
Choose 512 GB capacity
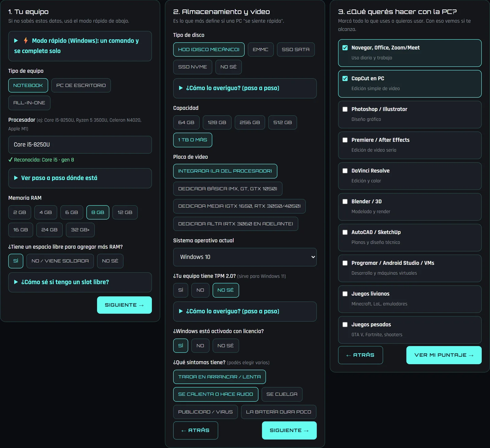(x=282, y=122)
